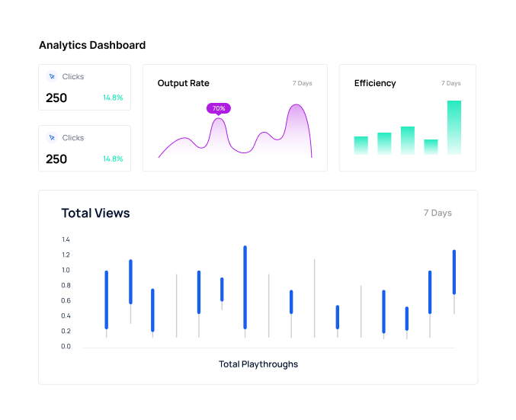516x420 pixels.
Task: Click the tallest blue candlestick in Total Views
Action: (x=245, y=287)
